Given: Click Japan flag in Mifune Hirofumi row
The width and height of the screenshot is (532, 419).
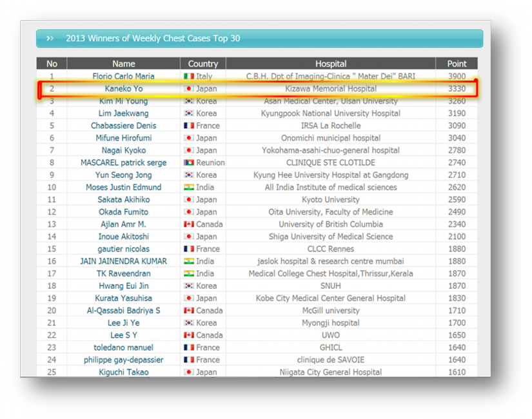Looking at the screenshot, I should click(189, 138).
